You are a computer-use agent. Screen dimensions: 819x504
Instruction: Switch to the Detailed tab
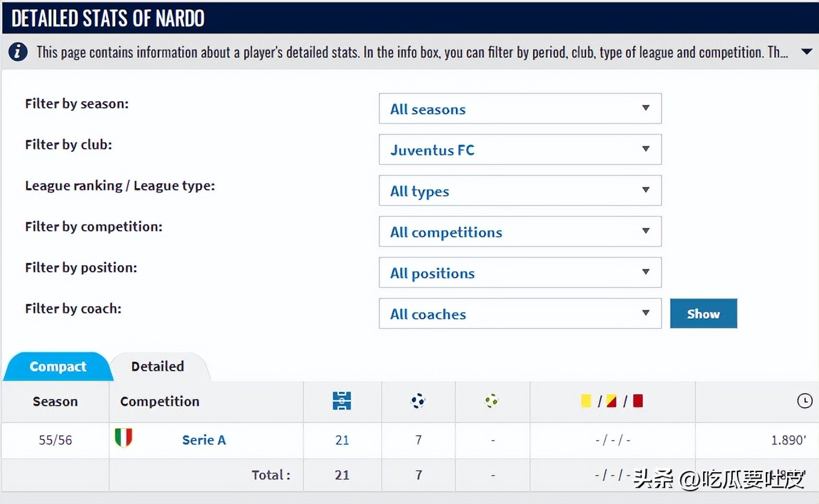tap(157, 367)
